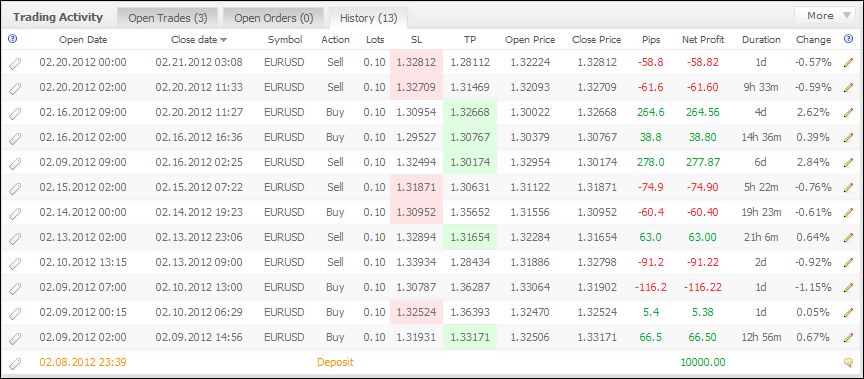Click the red SL cell 1.32812 in first row

(x=416, y=62)
